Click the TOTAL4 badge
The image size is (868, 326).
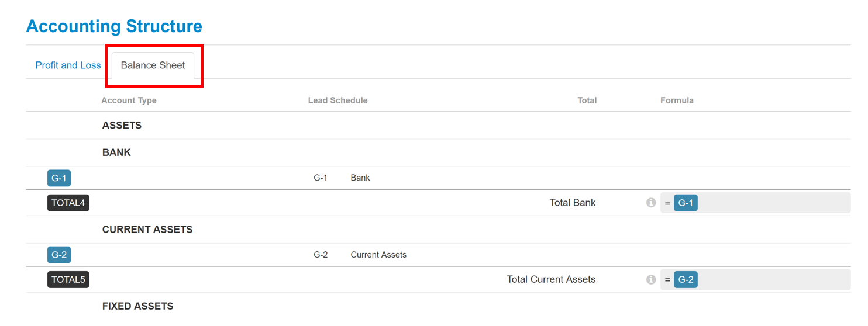(x=68, y=203)
